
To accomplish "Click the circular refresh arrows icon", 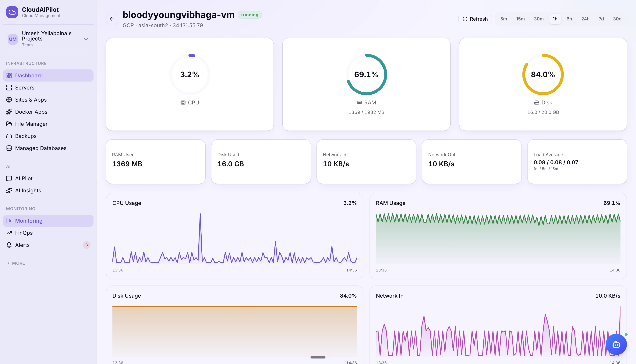I will tap(465, 19).
